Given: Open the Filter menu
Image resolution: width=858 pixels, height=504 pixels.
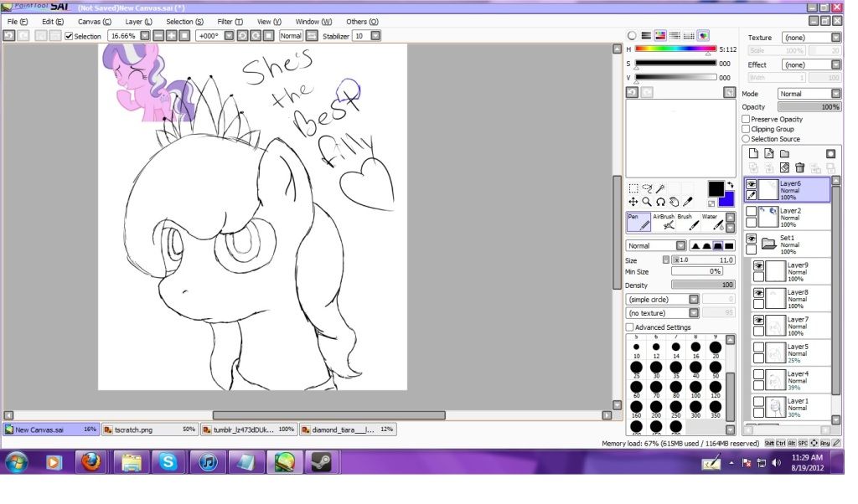Looking at the screenshot, I should coord(230,21).
